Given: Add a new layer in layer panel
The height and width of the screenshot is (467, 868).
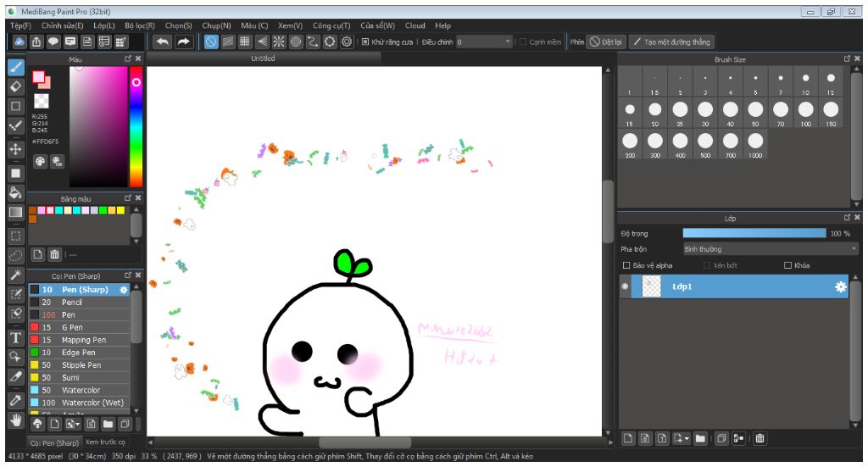Looking at the screenshot, I should coord(628,438).
